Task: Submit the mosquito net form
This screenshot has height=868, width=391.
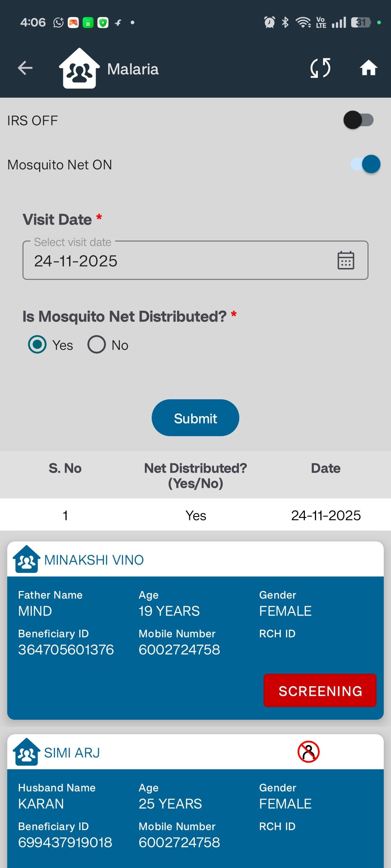Action: pyautogui.click(x=195, y=418)
